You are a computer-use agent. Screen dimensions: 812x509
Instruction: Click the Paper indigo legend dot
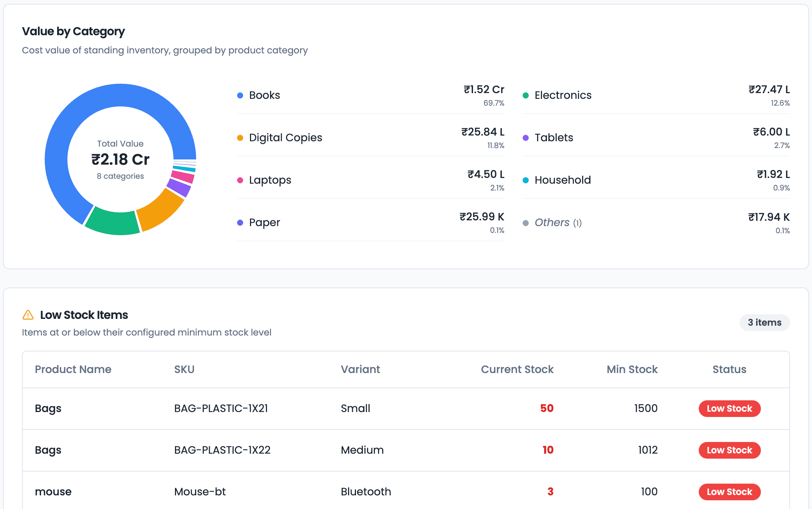[240, 223]
